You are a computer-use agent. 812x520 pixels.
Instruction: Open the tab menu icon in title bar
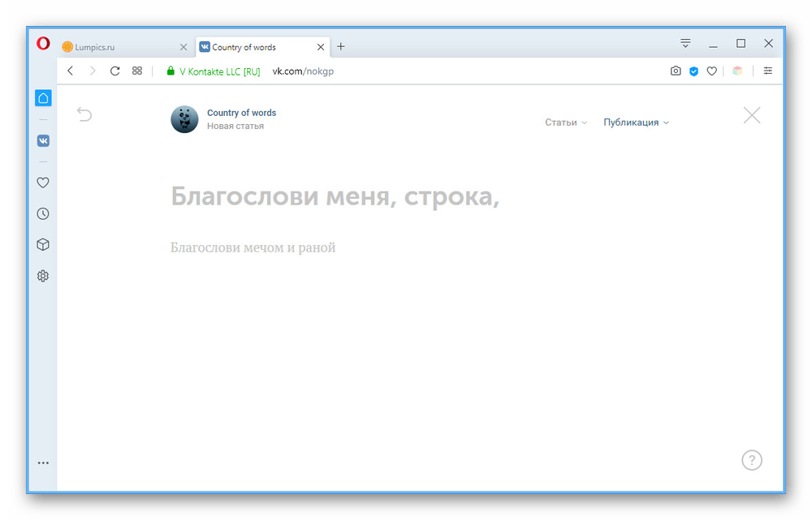pos(685,44)
